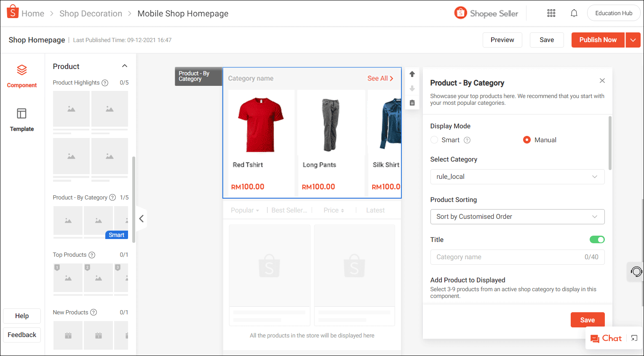644x356 pixels.
Task: Open the Publish Now dropdown arrow
Action: [x=633, y=40]
